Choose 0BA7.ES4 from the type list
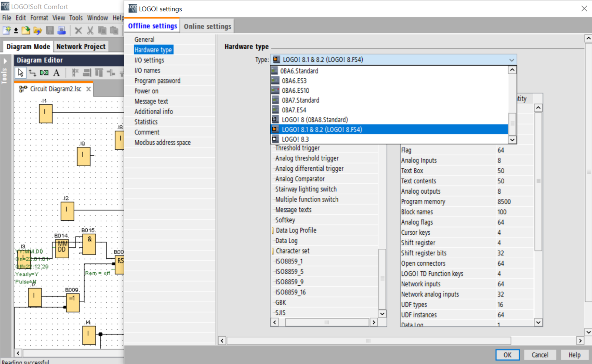Image resolution: width=592 pixels, height=364 pixels. tap(390, 110)
